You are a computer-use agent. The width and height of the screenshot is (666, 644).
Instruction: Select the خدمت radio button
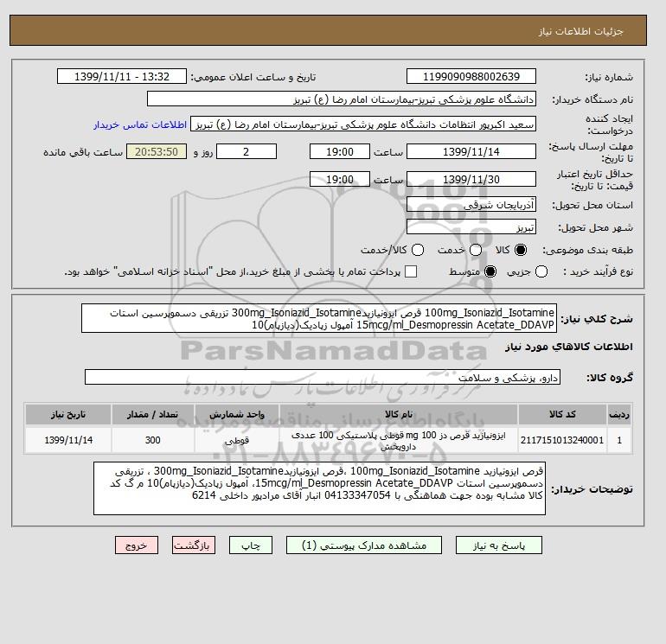[x=476, y=250]
